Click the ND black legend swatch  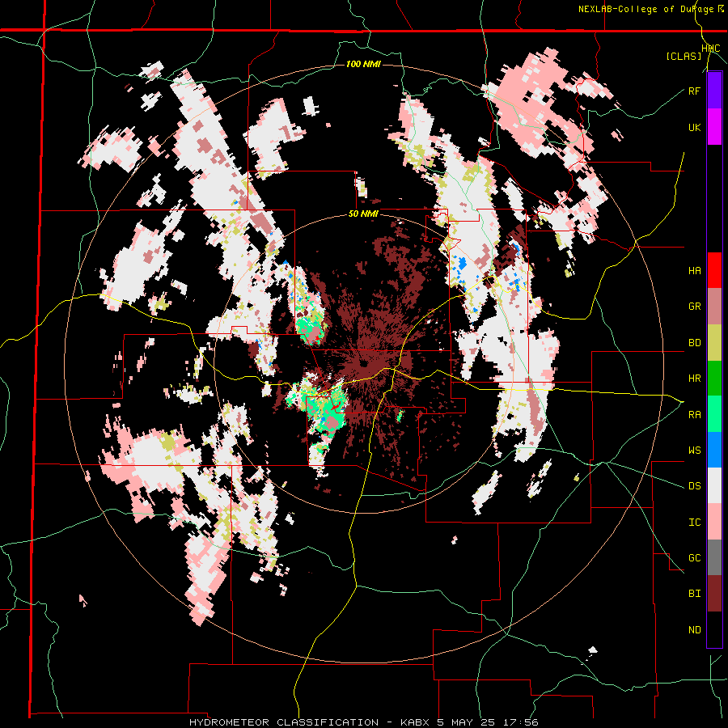(x=714, y=629)
